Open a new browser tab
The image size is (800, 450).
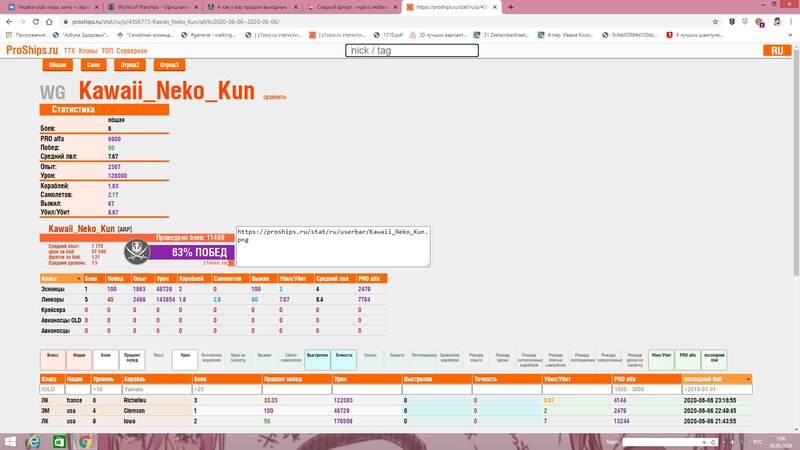(x=511, y=7)
